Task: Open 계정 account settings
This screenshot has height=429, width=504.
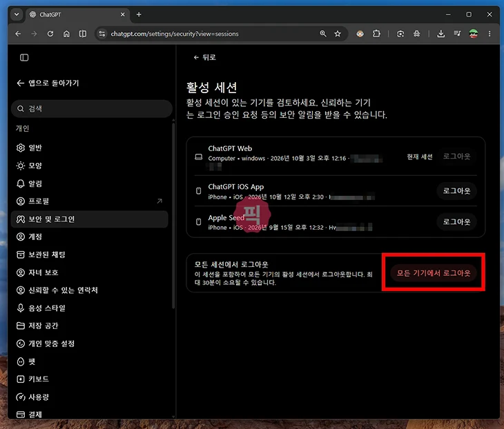Action: 89,237
